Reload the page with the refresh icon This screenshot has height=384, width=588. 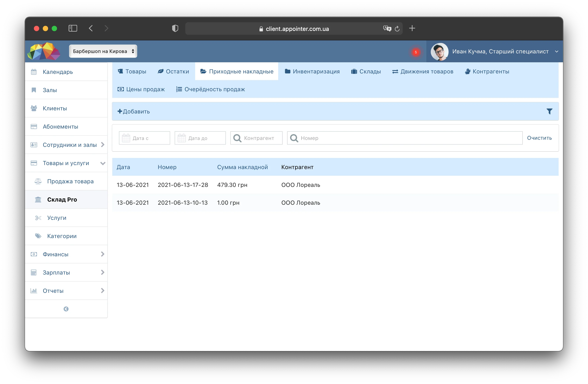point(397,29)
